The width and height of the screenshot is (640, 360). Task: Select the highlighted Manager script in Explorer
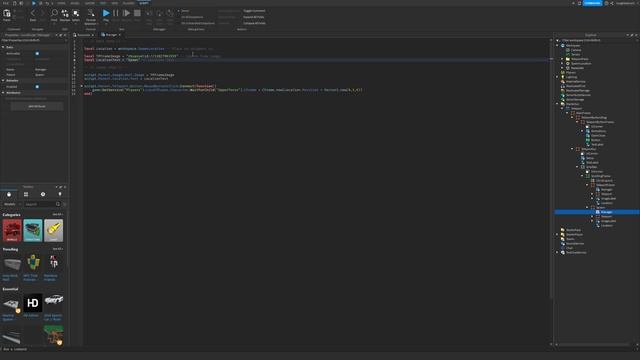(597, 212)
